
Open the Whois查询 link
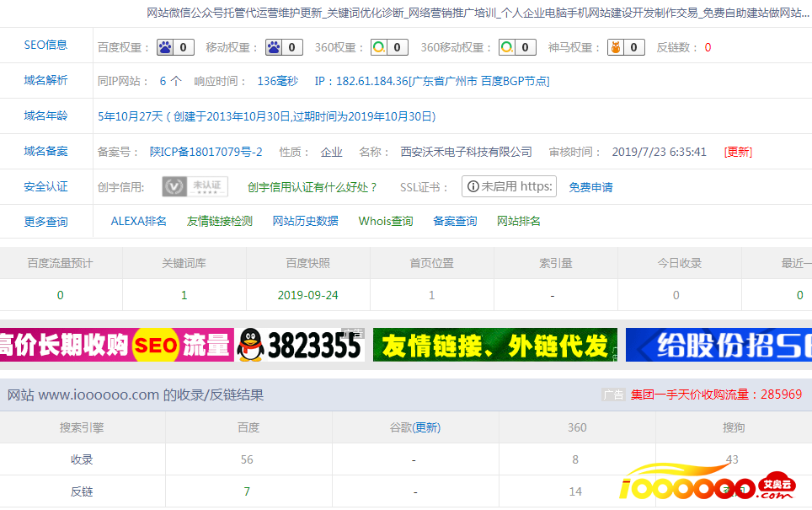click(x=385, y=222)
